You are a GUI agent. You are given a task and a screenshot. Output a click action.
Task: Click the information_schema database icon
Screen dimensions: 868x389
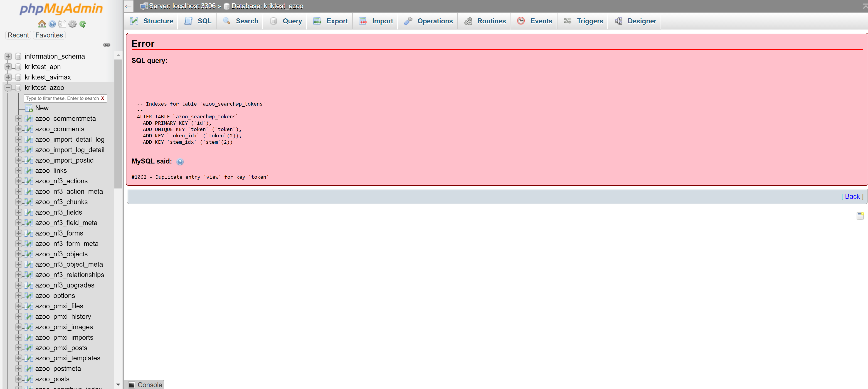pyautogui.click(x=19, y=56)
